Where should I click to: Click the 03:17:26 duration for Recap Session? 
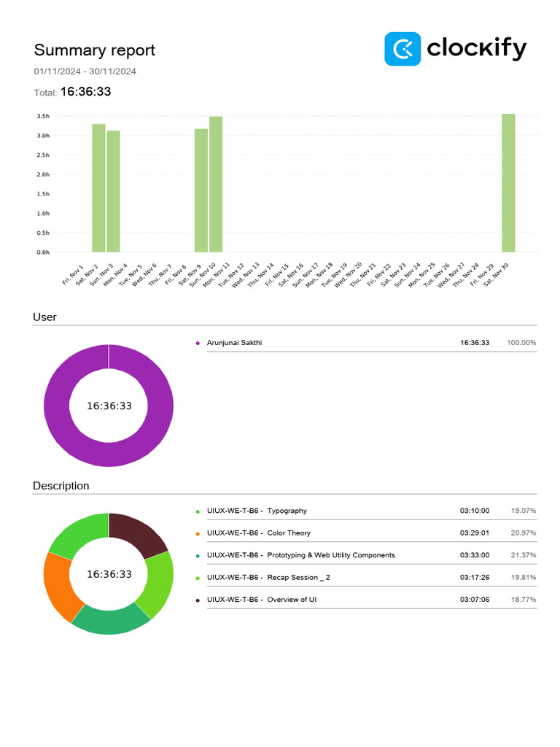(x=474, y=577)
